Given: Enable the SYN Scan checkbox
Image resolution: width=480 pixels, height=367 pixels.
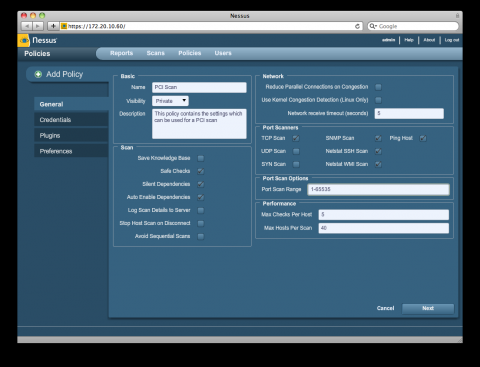Looking at the screenshot, I should click(x=296, y=164).
